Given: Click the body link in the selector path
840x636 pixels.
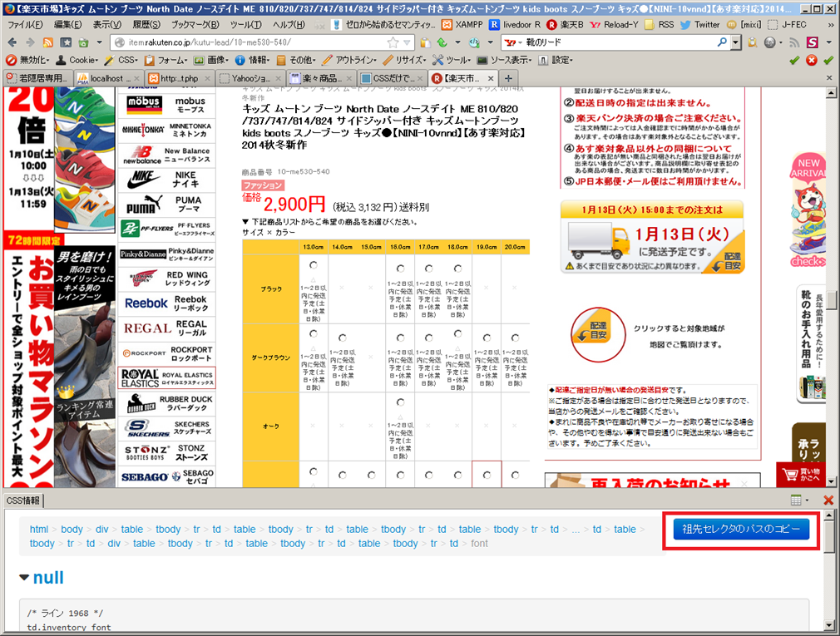Looking at the screenshot, I should pos(72,530).
